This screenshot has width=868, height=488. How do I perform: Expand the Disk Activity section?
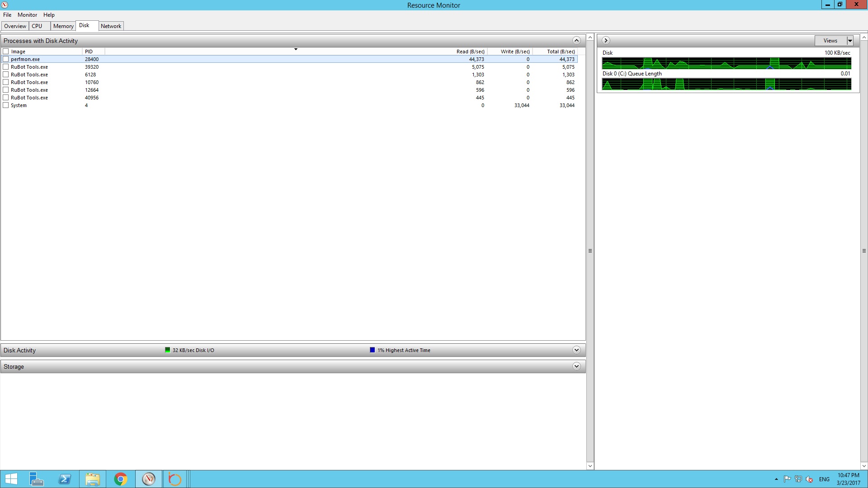pos(576,350)
